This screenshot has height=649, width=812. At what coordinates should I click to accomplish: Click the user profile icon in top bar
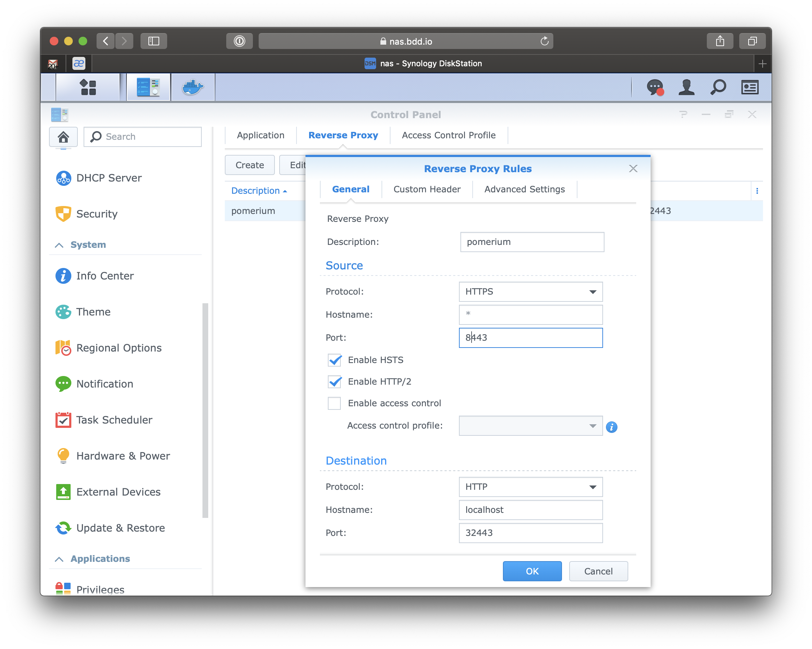click(686, 87)
